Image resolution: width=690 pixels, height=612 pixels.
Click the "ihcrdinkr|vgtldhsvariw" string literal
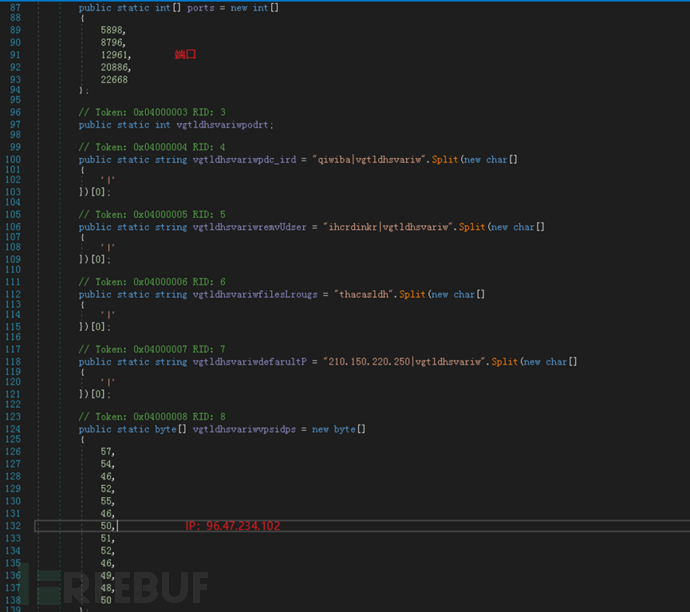click(387, 227)
